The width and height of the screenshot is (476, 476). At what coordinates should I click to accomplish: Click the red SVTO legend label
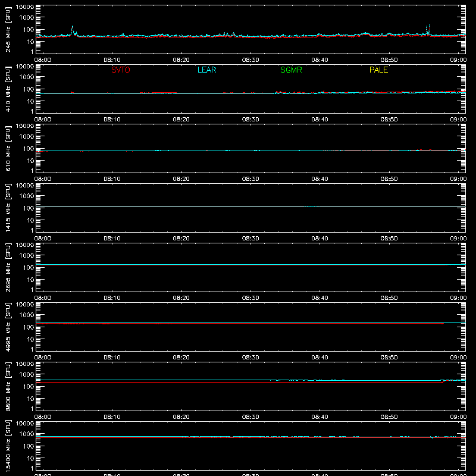coord(121,70)
